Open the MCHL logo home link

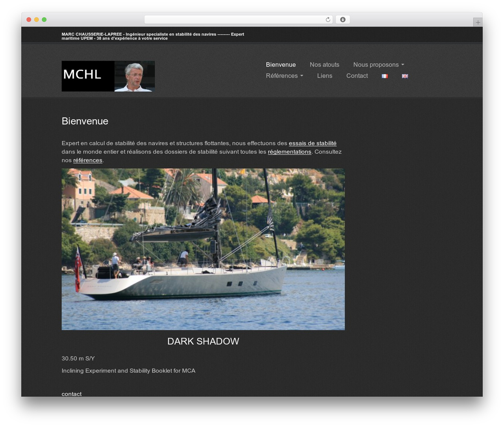(x=108, y=76)
